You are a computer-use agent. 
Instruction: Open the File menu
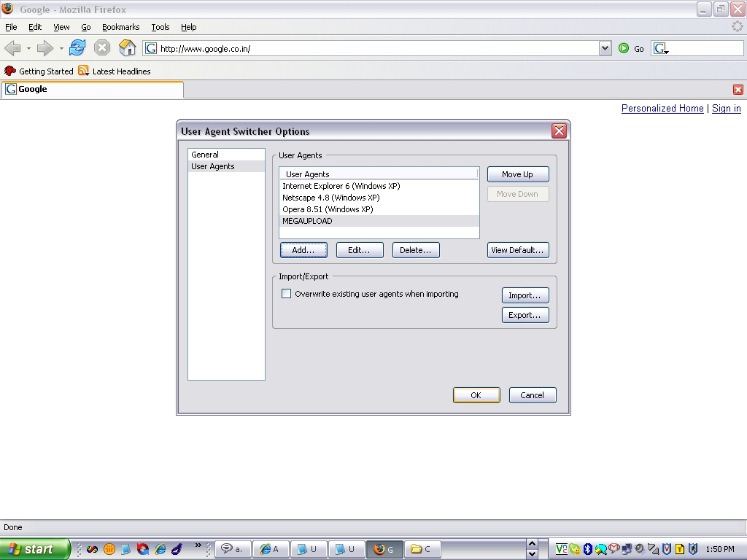[11, 27]
